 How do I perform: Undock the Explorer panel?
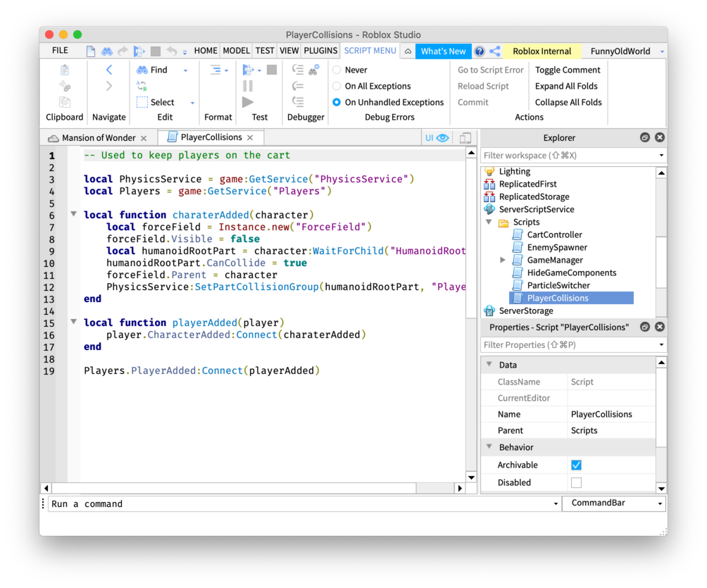(x=645, y=137)
